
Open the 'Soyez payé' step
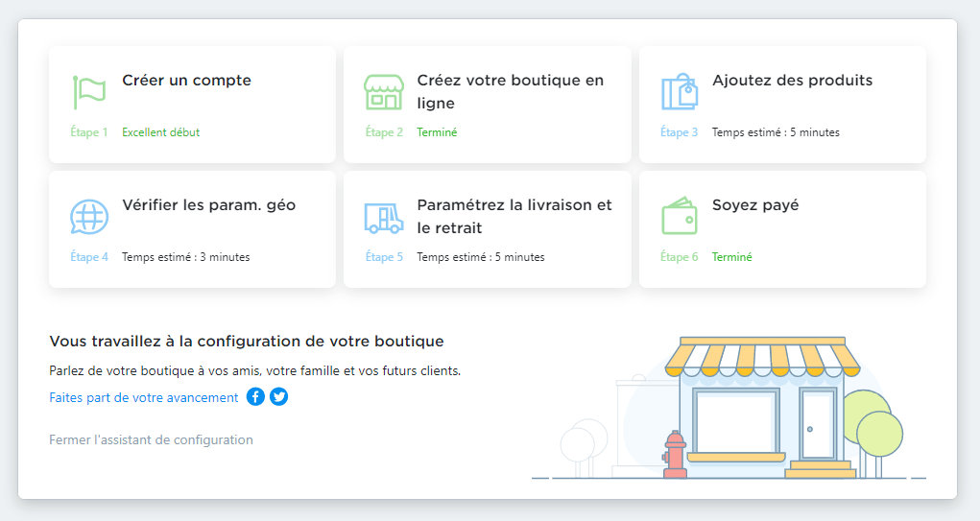[755, 205]
